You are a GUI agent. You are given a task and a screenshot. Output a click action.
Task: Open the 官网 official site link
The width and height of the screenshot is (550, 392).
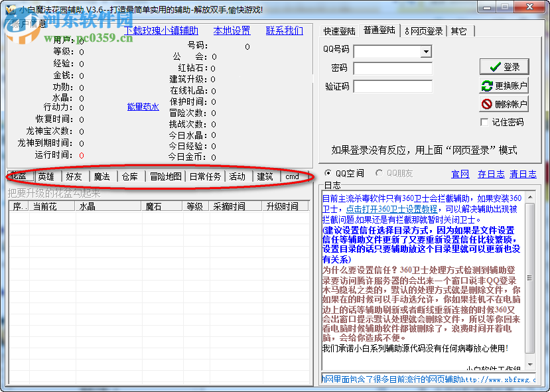pos(460,174)
